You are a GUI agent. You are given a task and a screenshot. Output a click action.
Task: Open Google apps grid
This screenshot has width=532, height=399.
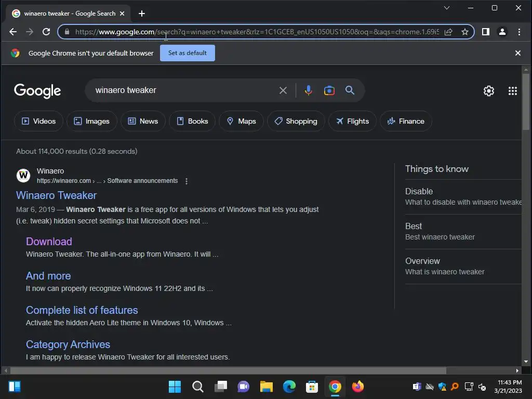pos(513,90)
